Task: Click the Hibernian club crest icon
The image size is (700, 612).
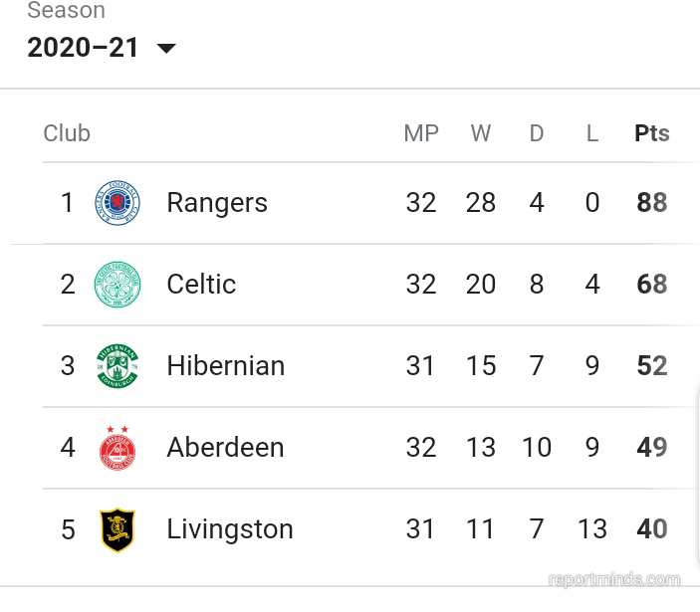Action: click(x=117, y=366)
